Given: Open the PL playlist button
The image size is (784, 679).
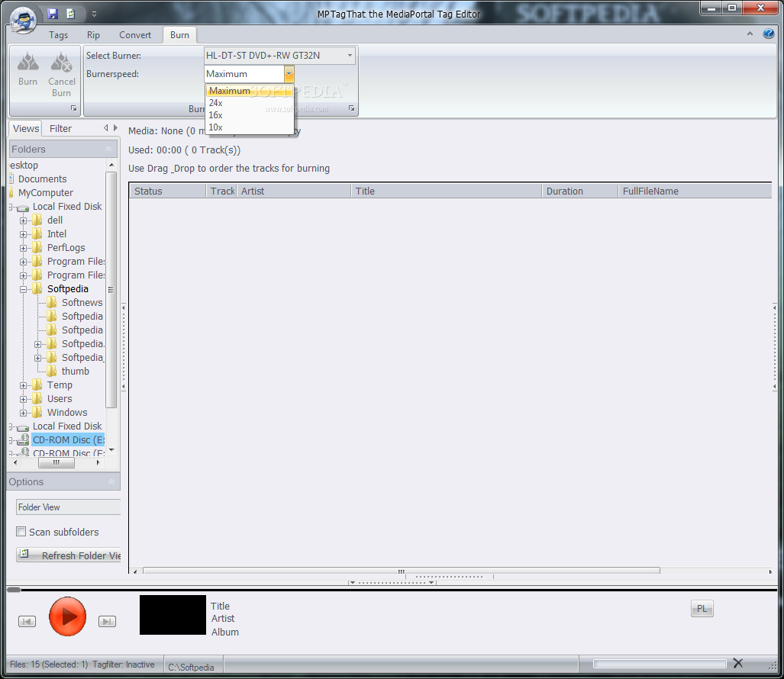Looking at the screenshot, I should (702, 609).
